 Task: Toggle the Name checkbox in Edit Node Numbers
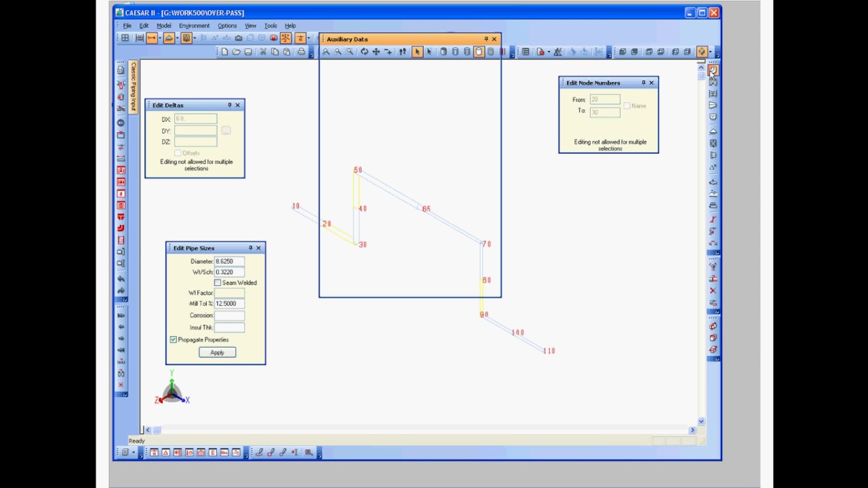tap(627, 106)
